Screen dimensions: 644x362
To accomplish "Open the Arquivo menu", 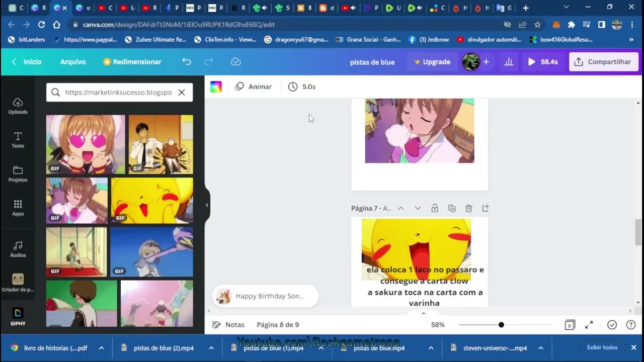I will (73, 61).
